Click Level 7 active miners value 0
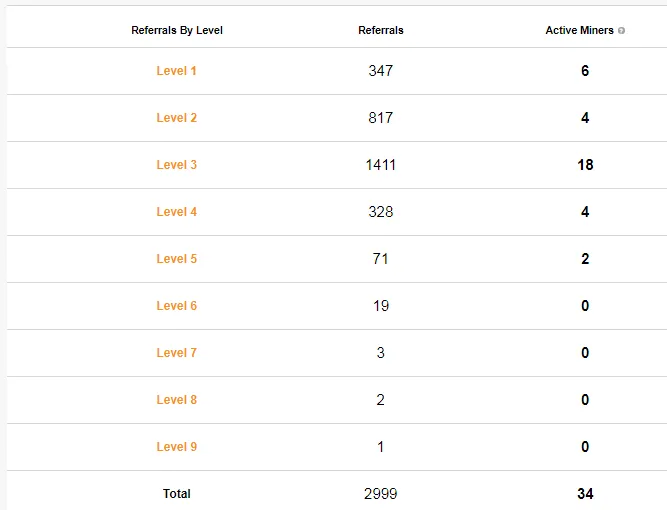Viewport: 667px width, 510px height. coord(585,353)
